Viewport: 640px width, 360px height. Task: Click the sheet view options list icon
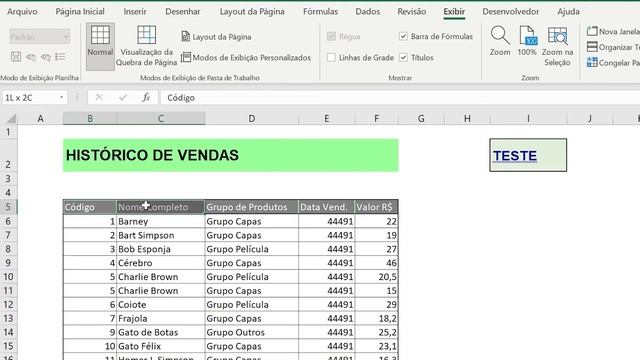[60, 57]
